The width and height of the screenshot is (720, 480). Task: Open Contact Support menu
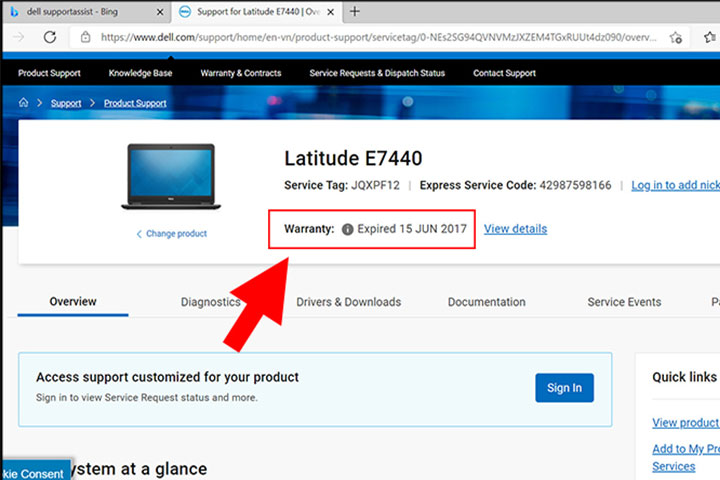pos(504,73)
